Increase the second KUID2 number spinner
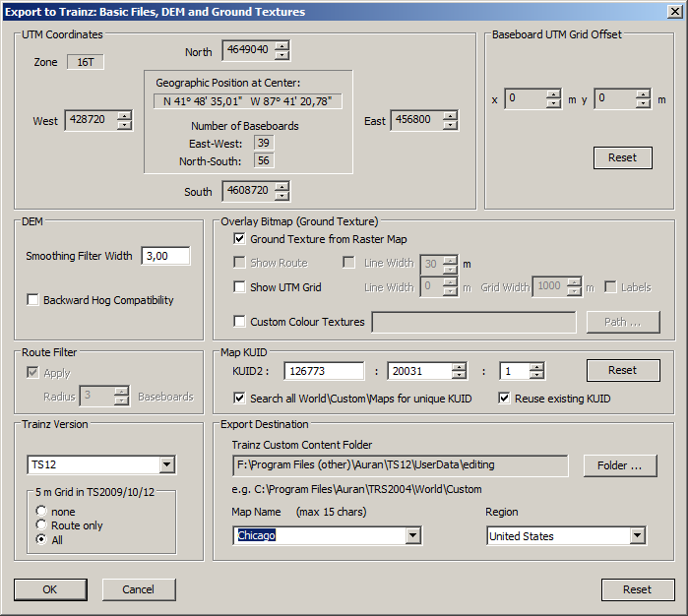This screenshot has height=616, width=688. click(x=459, y=366)
